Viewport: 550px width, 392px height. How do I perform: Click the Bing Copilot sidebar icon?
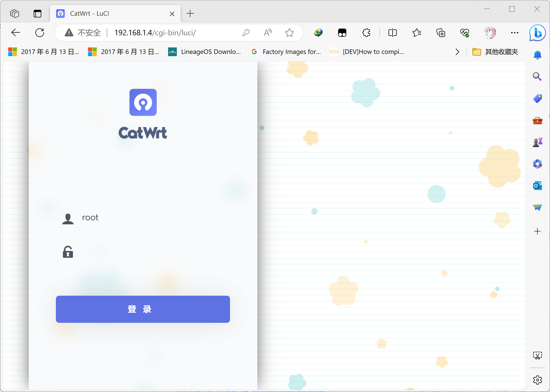tap(537, 33)
